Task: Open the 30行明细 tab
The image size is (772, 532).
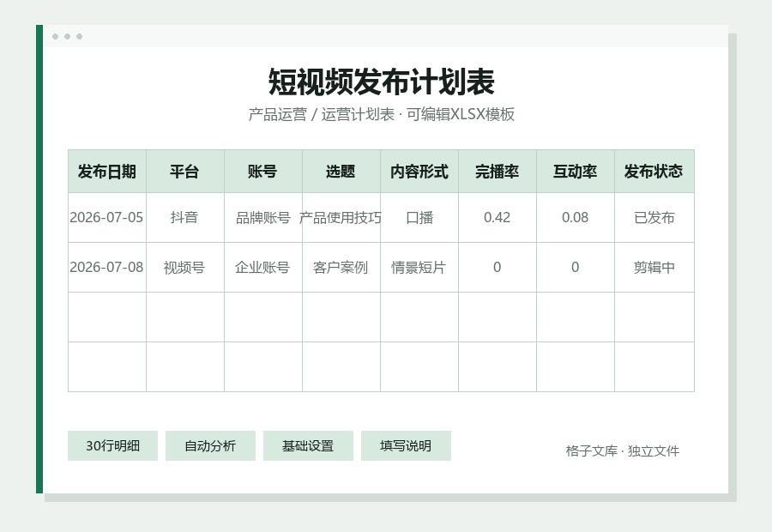Action: (112, 446)
